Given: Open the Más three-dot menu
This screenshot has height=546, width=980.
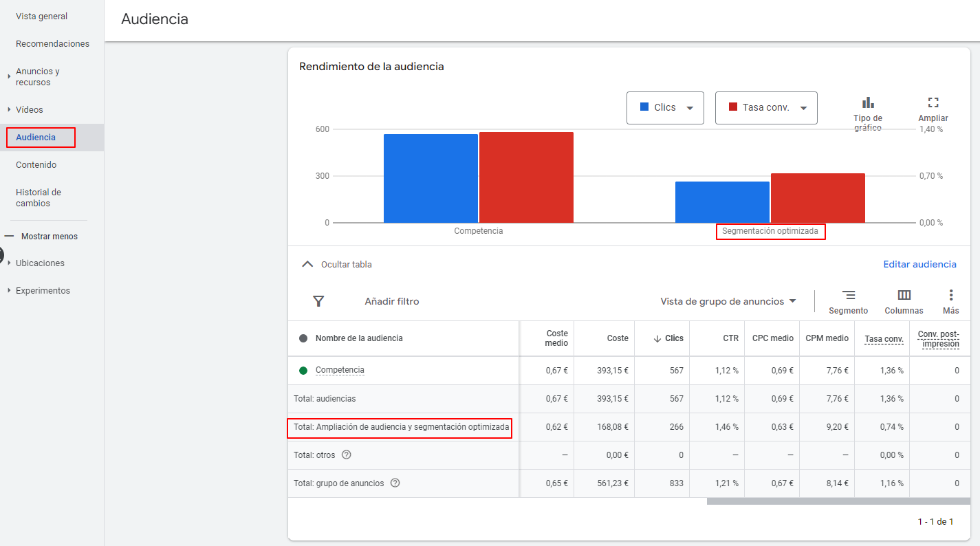Looking at the screenshot, I should coord(951,295).
